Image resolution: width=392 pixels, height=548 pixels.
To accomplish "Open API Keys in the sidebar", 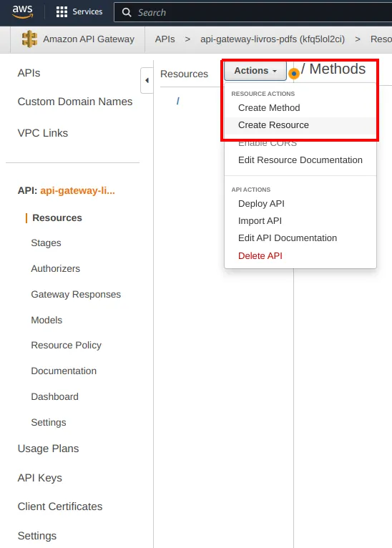I will pos(40,478).
